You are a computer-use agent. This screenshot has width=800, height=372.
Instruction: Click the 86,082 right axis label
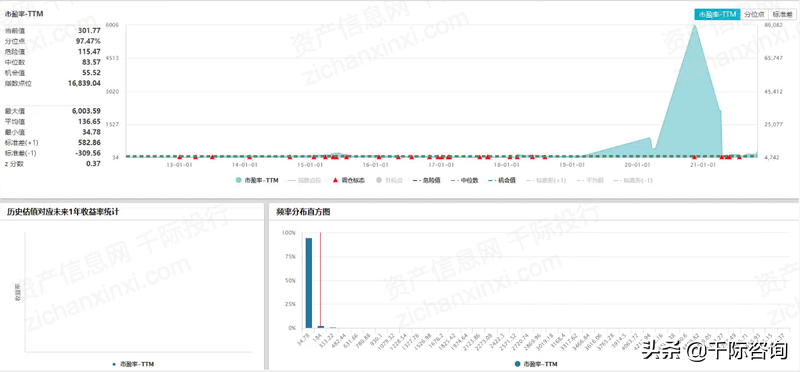tap(773, 24)
